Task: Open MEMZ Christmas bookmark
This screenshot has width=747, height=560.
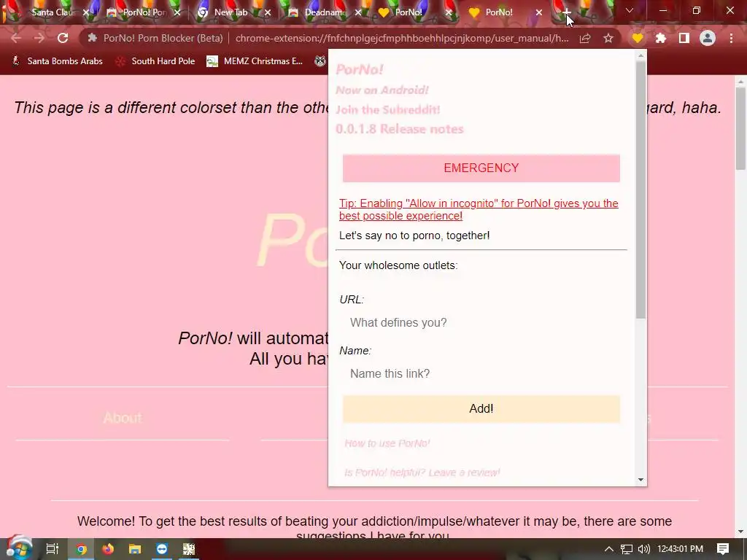Action: pyautogui.click(x=255, y=61)
